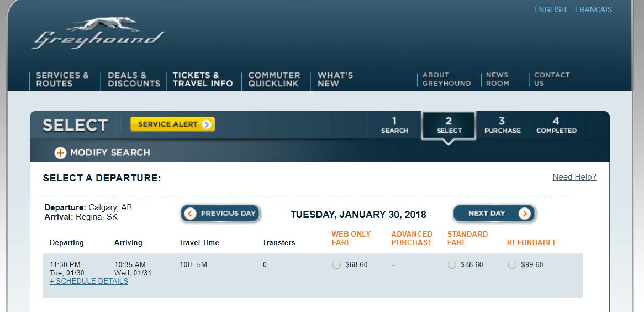The width and height of the screenshot is (644, 312).
Task: Expand Schedule Details for the 11:30 PM trip
Action: click(89, 281)
